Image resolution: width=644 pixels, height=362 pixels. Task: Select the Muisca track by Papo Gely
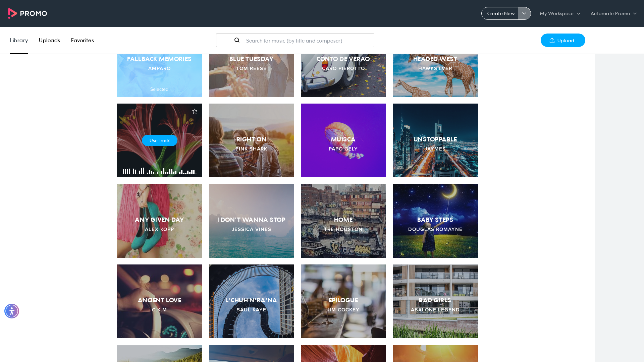click(343, 140)
